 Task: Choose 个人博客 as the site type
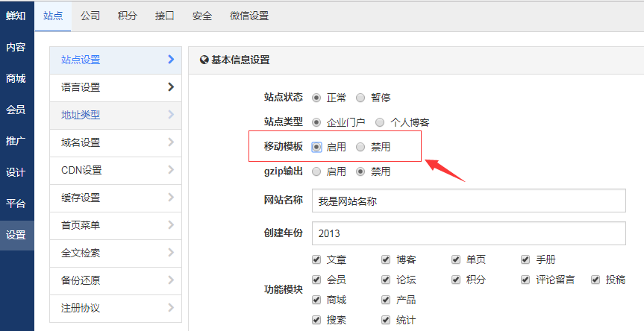380,122
